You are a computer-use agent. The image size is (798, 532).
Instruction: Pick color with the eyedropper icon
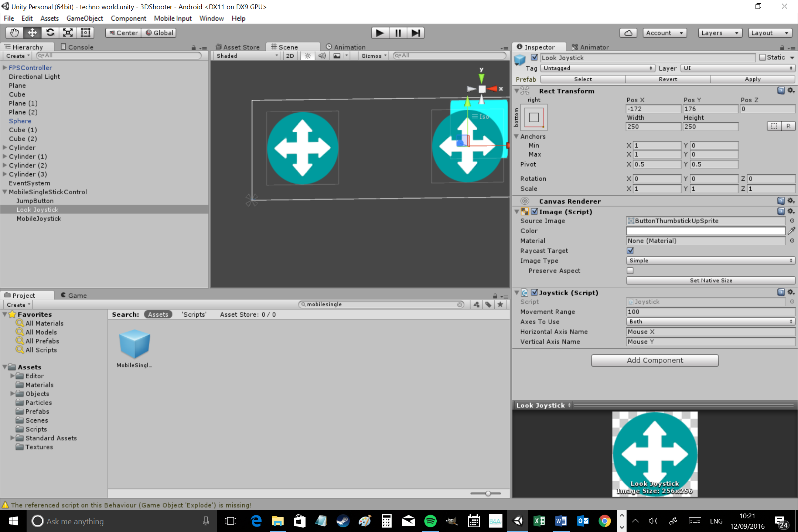click(x=791, y=231)
